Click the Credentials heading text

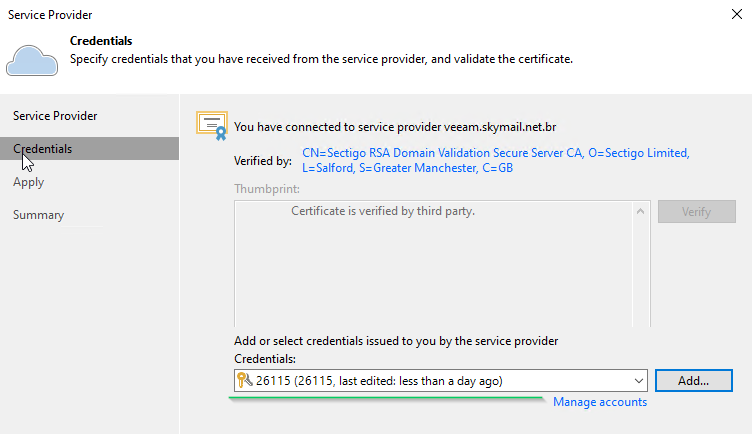101,41
